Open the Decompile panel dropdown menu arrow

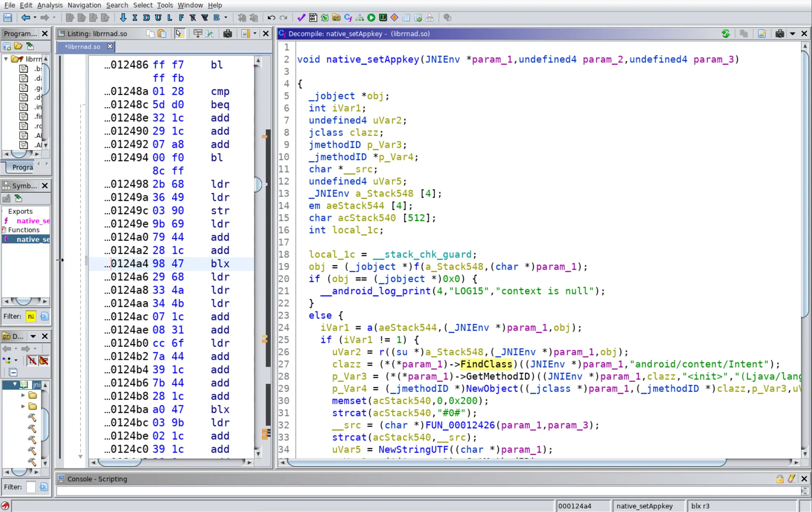[x=792, y=34]
